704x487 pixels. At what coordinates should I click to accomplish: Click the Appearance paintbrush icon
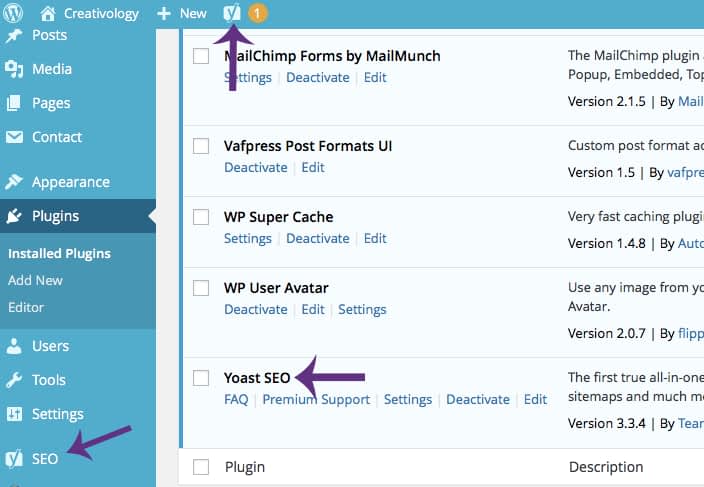point(14,182)
